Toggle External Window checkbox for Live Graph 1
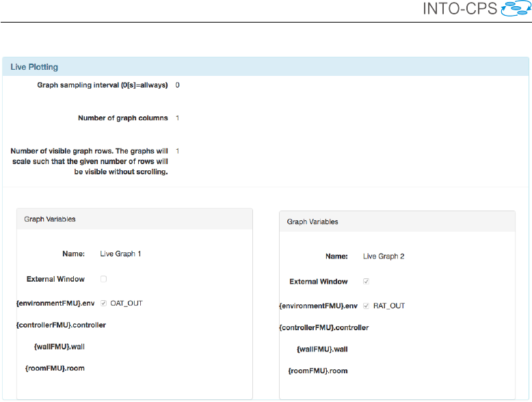 (103, 279)
